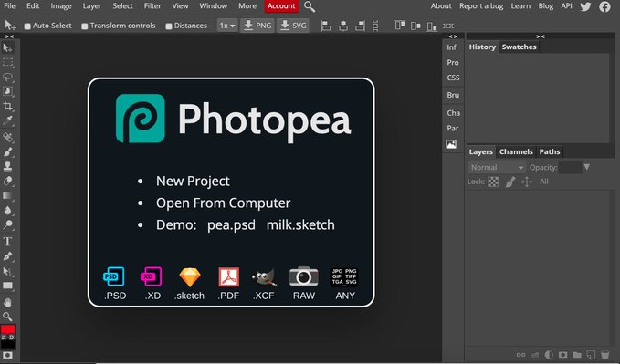Select the Hand tool
Screen dimensions: 620x364
tap(7, 302)
